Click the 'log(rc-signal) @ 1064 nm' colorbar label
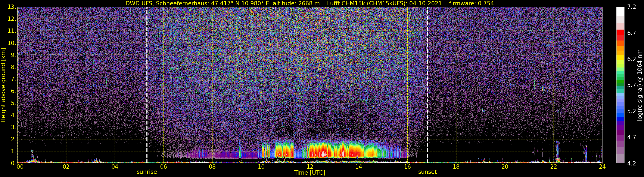 point(640,85)
